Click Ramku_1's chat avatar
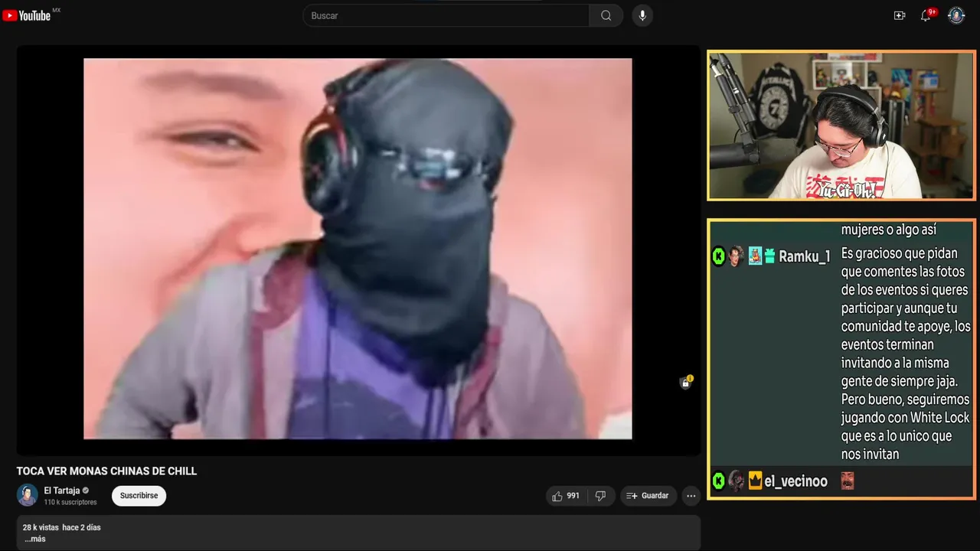The image size is (980, 551). (736, 256)
